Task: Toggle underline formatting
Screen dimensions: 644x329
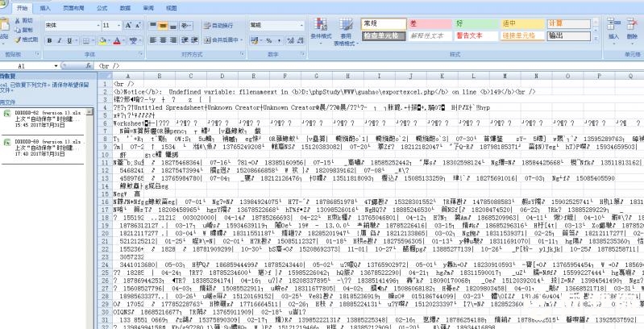Action: (x=69, y=40)
